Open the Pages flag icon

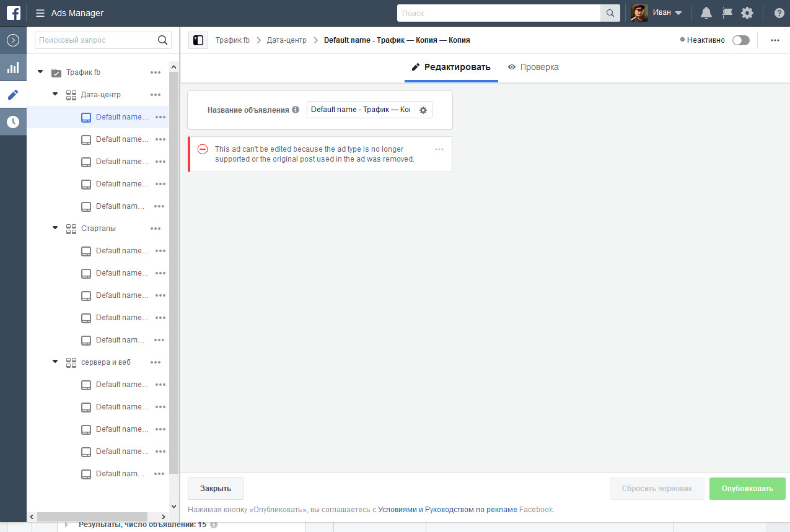point(727,13)
